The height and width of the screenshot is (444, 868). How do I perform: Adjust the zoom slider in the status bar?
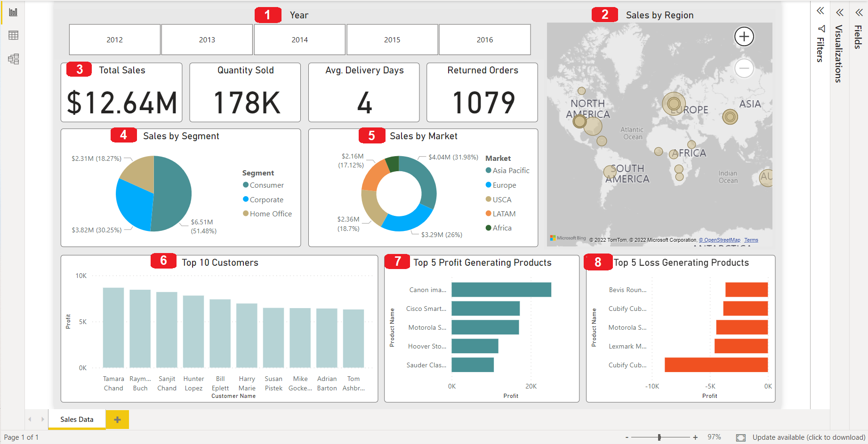point(660,437)
